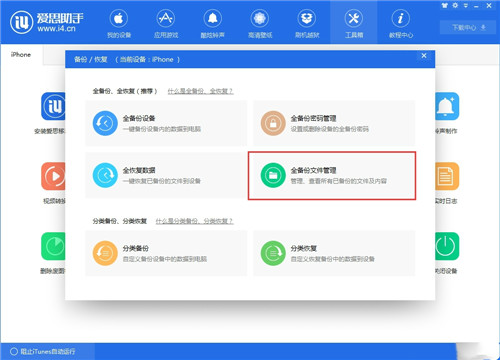Open the ringtone maker bell icon in the main window
This screenshot has height=360, width=500.
pyautogui.click(x=447, y=106)
